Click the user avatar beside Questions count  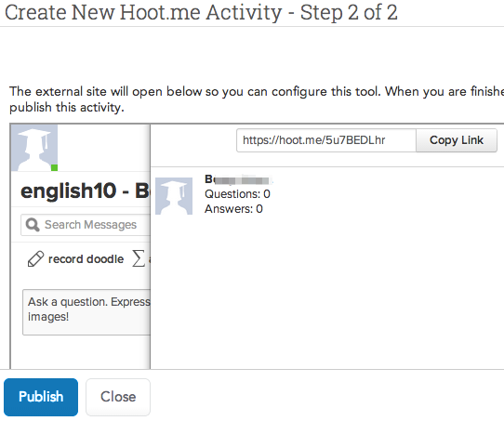click(x=174, y=196)
